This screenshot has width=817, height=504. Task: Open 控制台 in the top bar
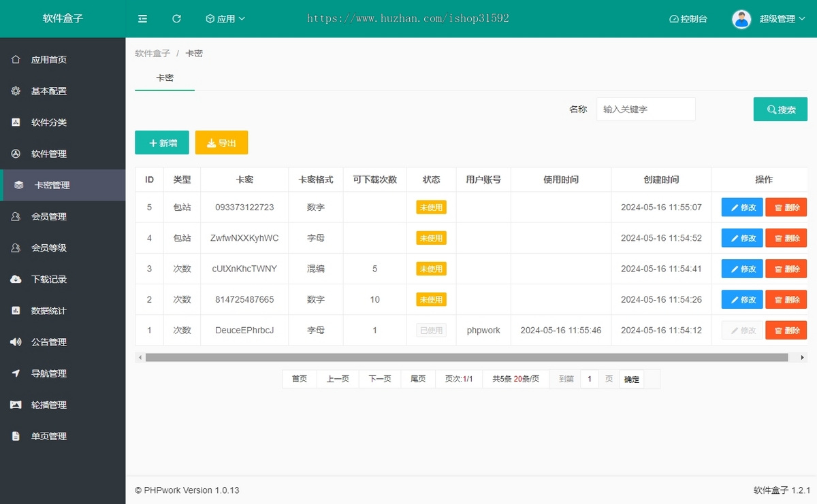click(688, 19)
